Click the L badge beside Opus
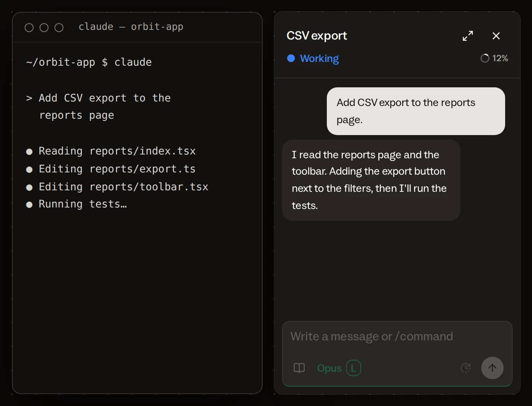Viewport: 532px width, 406px height. coord(354,368)
